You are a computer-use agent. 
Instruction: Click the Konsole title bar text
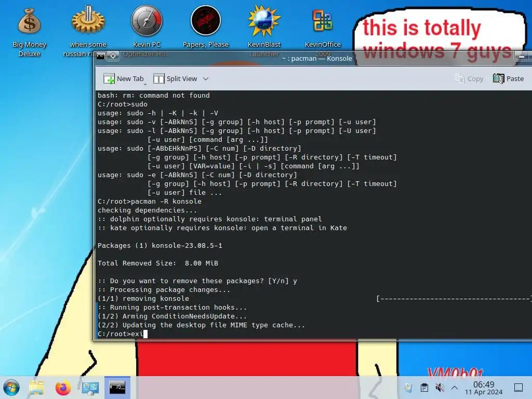click(x=317, y=58)
